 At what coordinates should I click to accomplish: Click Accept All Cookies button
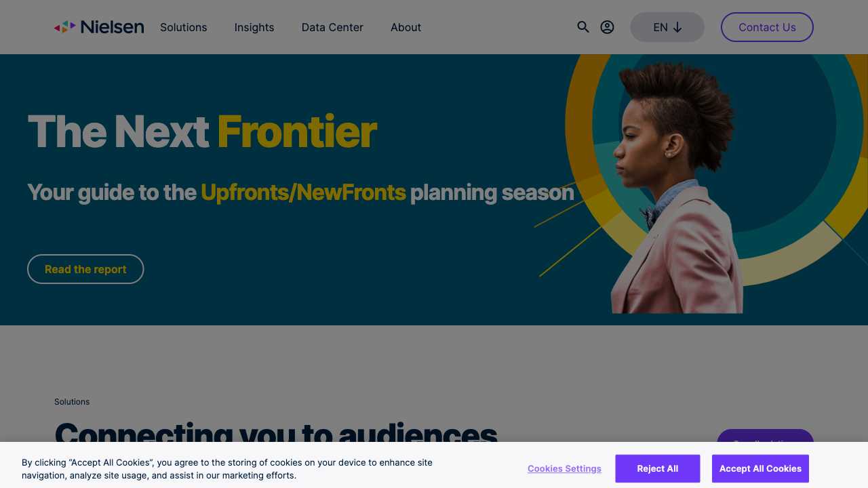[760, 468]
